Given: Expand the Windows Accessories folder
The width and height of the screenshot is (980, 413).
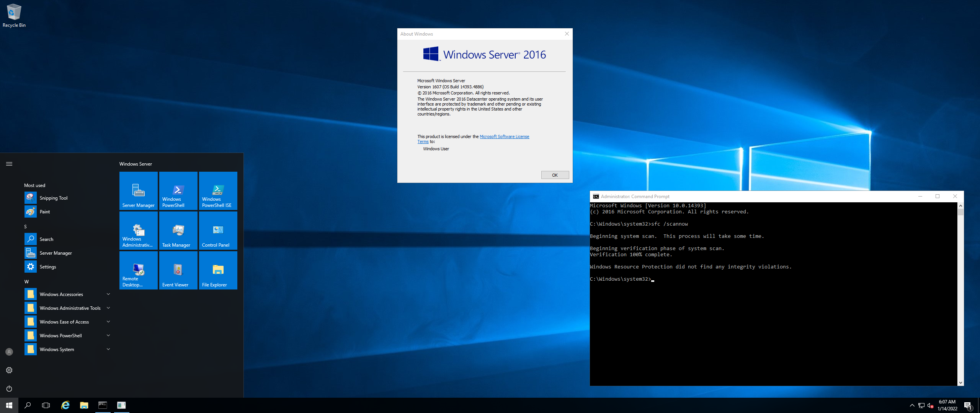Looking at the screenshot, I should (x=67, y=294).
